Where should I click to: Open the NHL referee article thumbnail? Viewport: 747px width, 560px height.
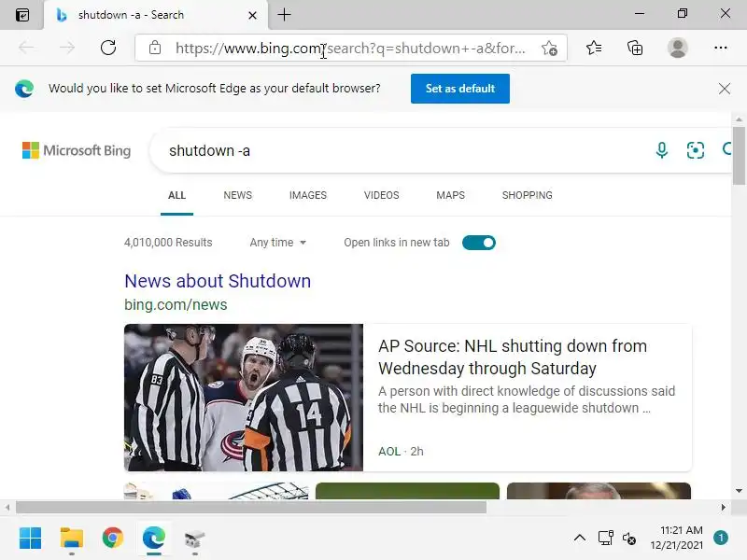[x=244, y=398]
